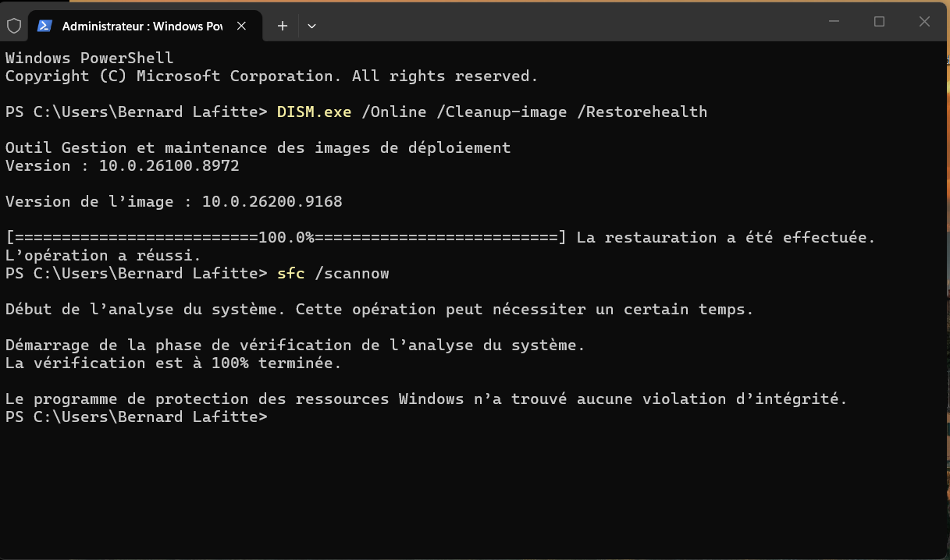Minimize the terminal window

click(834, 23)
